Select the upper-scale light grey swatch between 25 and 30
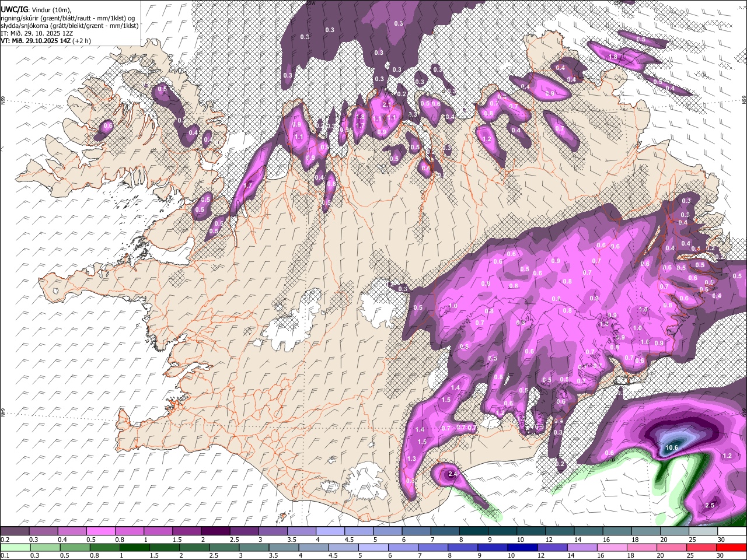Screen dimensions: 747x560 click(x=703, y=531)
